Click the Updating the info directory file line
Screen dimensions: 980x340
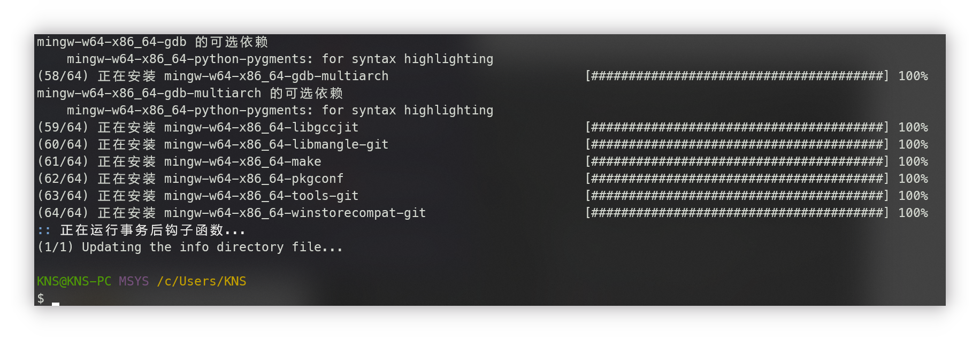[190, 247]
